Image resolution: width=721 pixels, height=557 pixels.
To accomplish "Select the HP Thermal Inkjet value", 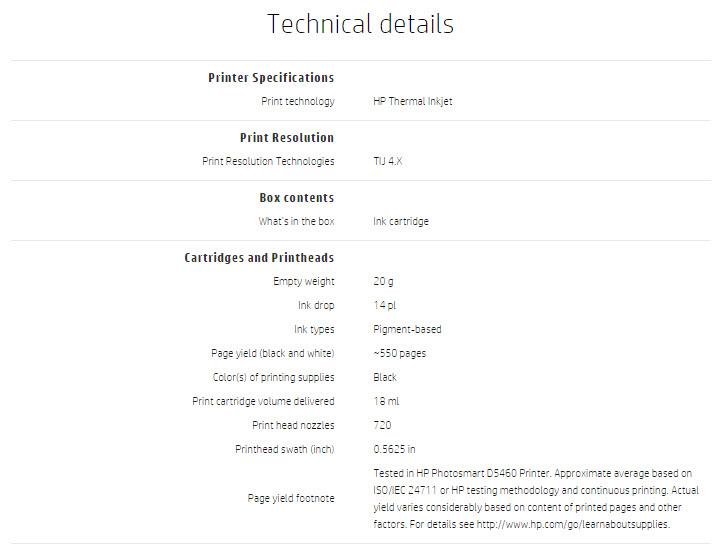I will (412, 102).
